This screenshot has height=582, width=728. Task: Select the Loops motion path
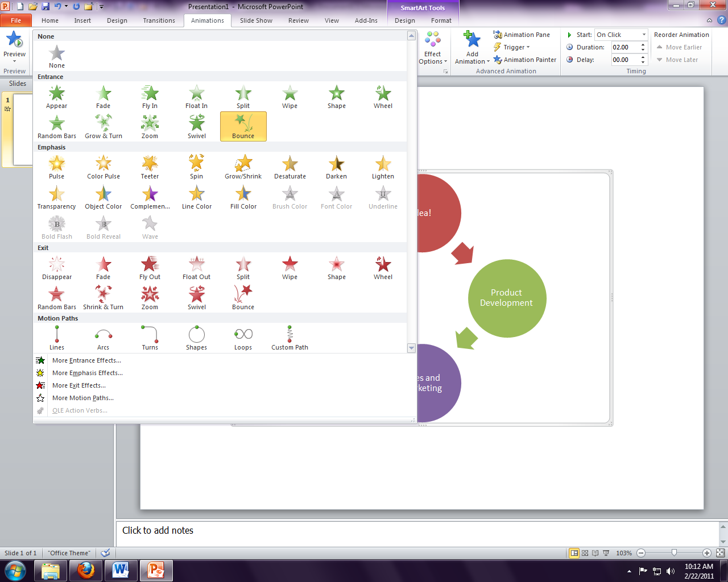(x=243, y=338)
